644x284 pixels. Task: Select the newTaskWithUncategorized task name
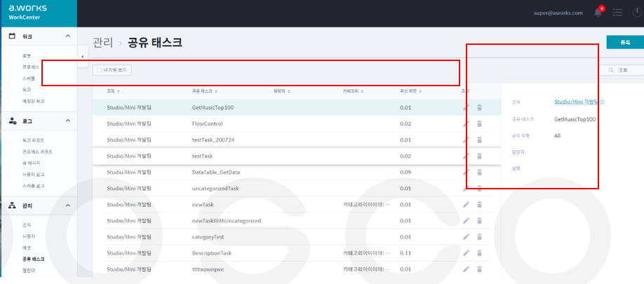[227, 221]
